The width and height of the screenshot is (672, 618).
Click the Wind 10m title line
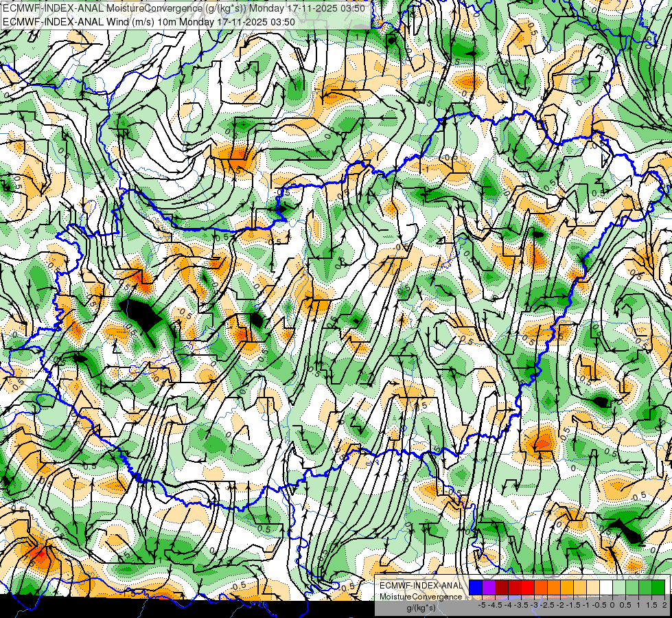[x=149, y=21]
